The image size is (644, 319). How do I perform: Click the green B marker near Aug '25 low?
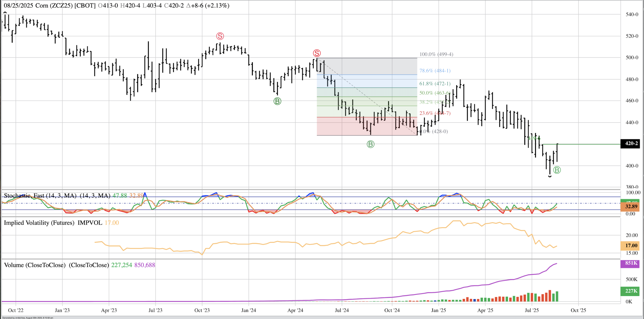click(557, 170)
